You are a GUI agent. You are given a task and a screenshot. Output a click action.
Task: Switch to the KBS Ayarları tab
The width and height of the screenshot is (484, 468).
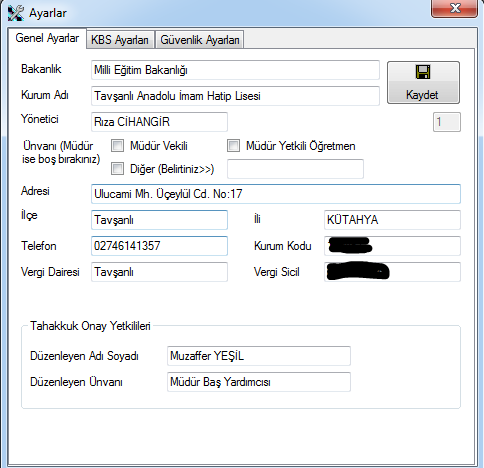pos(120,40)
